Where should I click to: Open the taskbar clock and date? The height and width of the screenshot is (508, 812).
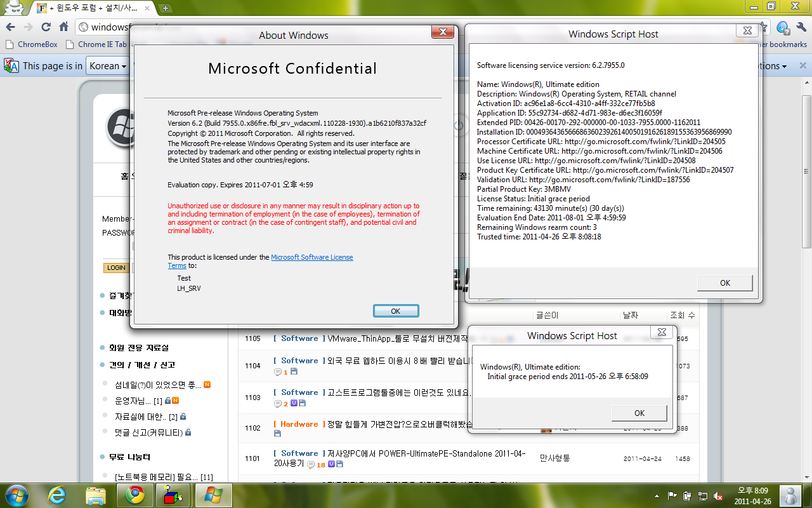coord(753,495)
